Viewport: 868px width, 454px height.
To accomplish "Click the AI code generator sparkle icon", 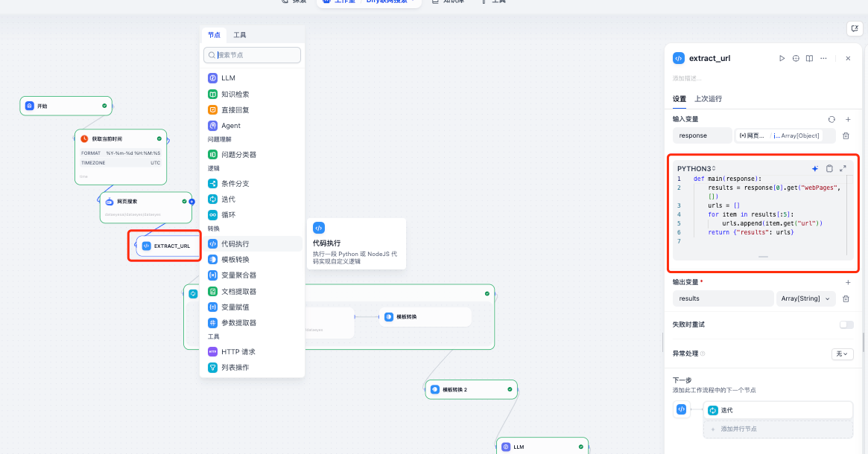I will [x=815, y=169].
